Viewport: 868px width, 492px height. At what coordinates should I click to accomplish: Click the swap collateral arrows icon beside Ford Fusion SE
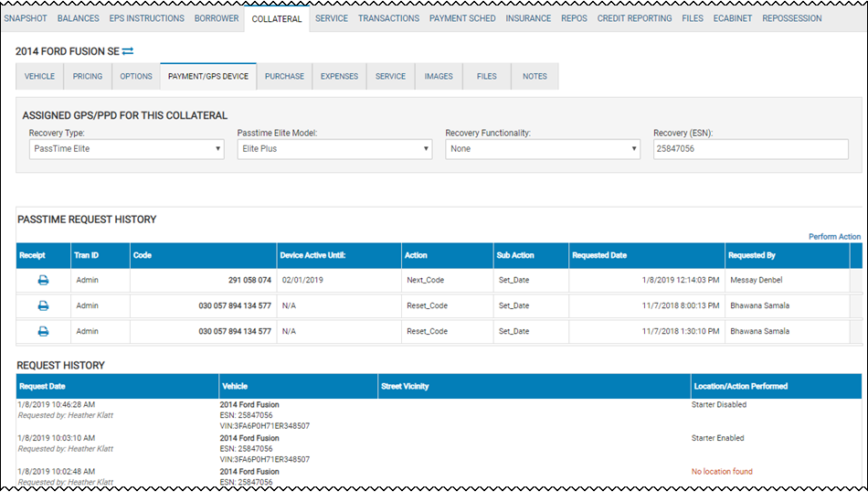[x=128, y=51]
